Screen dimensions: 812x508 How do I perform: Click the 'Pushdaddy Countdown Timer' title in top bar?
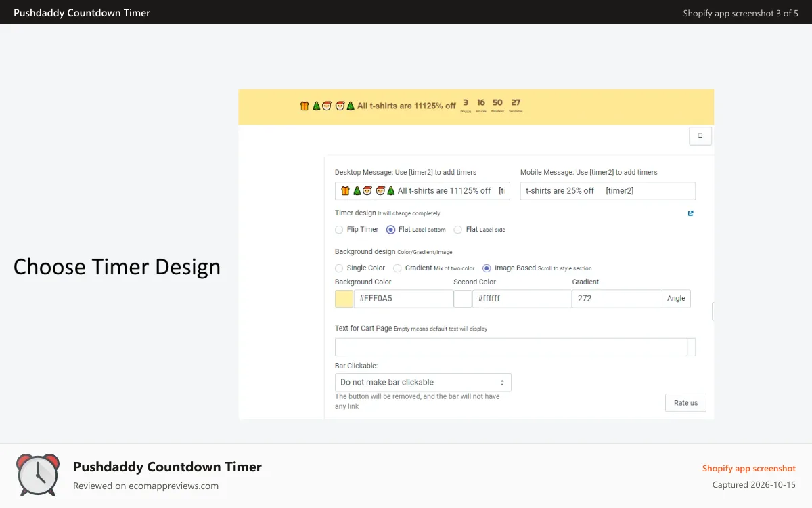pyautogui.click(x=82, y=13)
